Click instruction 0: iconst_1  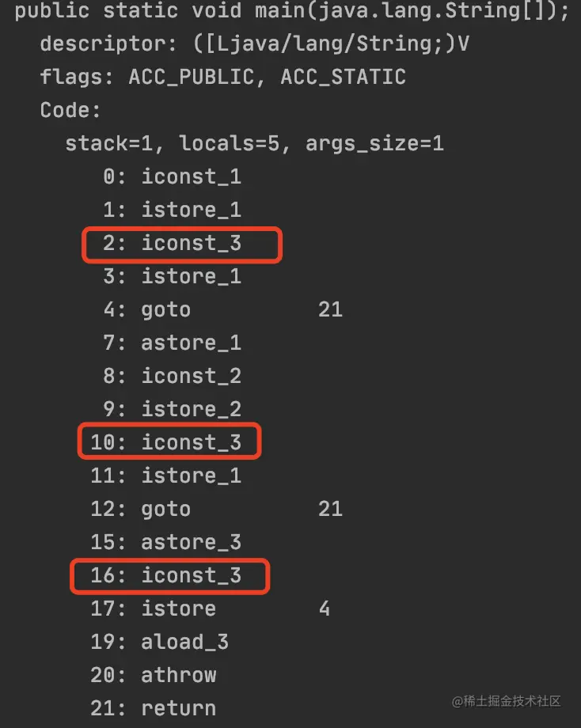point(172,177)
